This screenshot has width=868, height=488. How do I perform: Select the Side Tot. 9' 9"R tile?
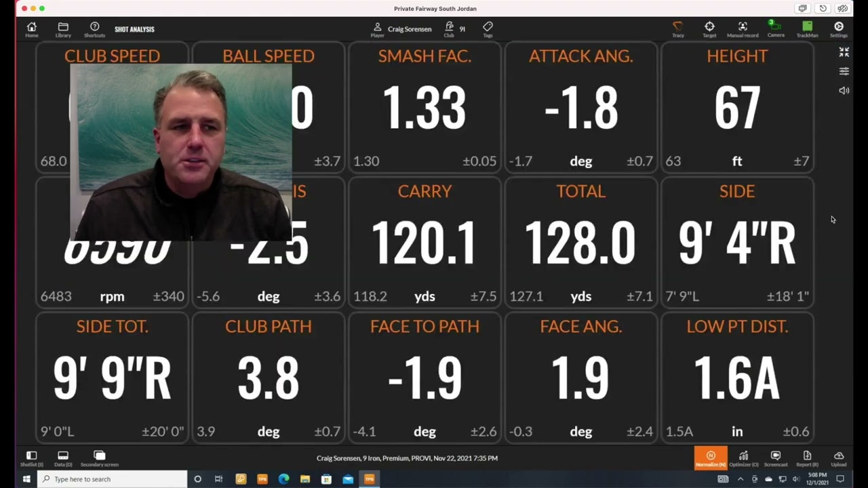click(x=112, y=377)
